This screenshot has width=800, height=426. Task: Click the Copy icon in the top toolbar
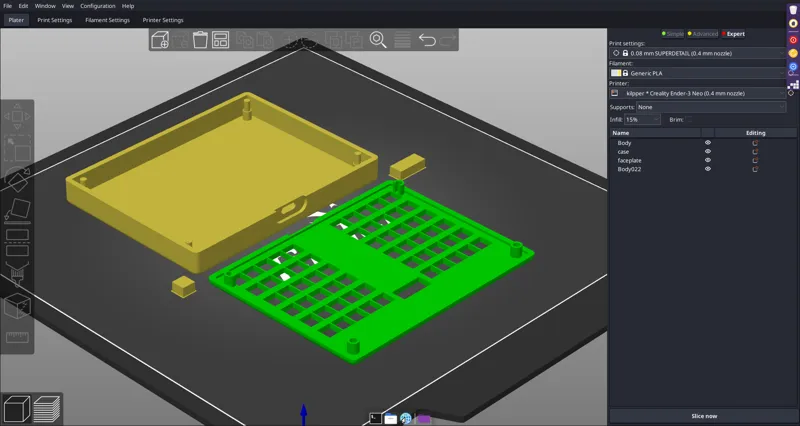click(245, 40)
